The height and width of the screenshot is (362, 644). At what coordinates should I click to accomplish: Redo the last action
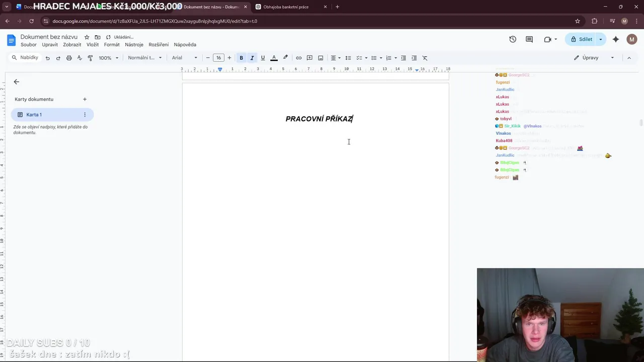tap(58, 58)
